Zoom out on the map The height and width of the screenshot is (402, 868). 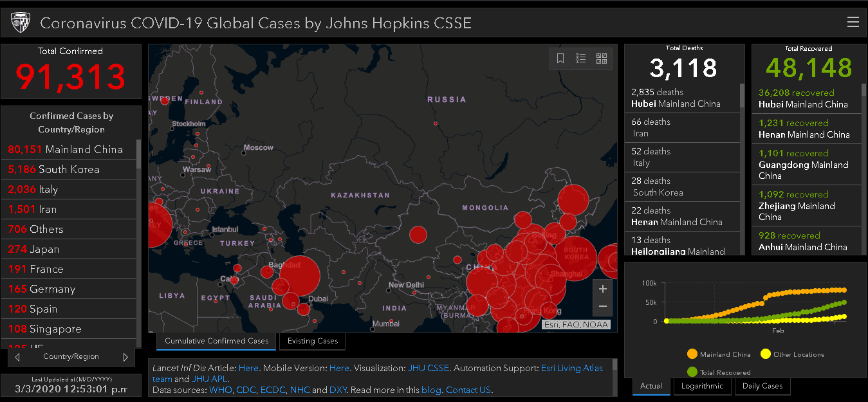tap(603, 306)
